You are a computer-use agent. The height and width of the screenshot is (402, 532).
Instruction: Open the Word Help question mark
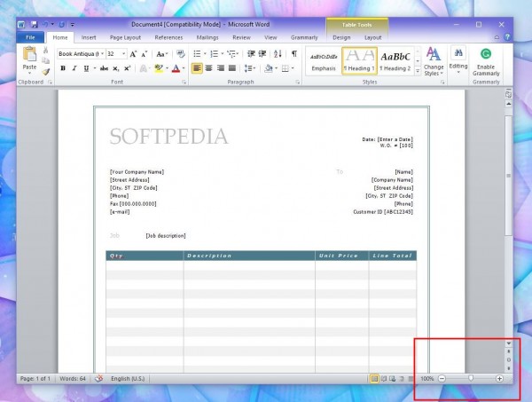point(507,37)
